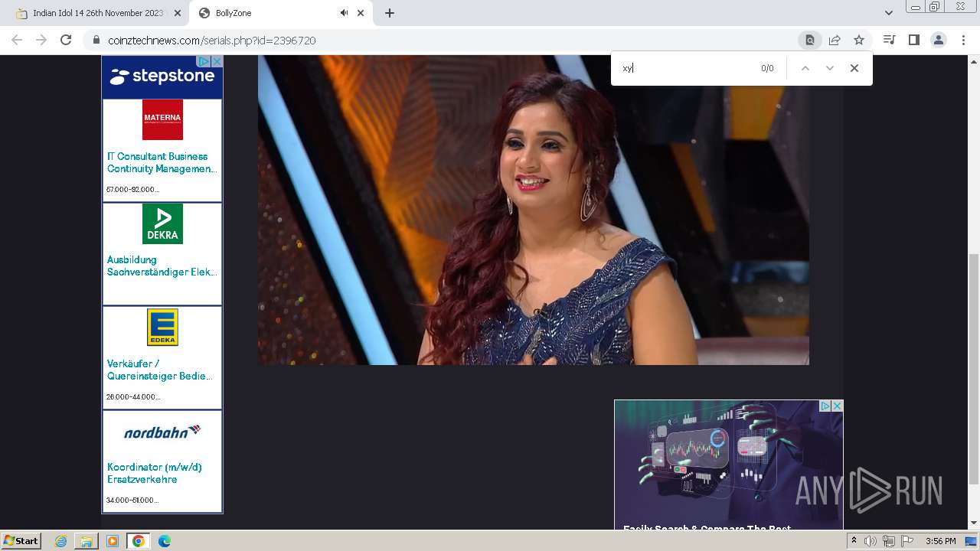Click the video image of the singer

533,210
